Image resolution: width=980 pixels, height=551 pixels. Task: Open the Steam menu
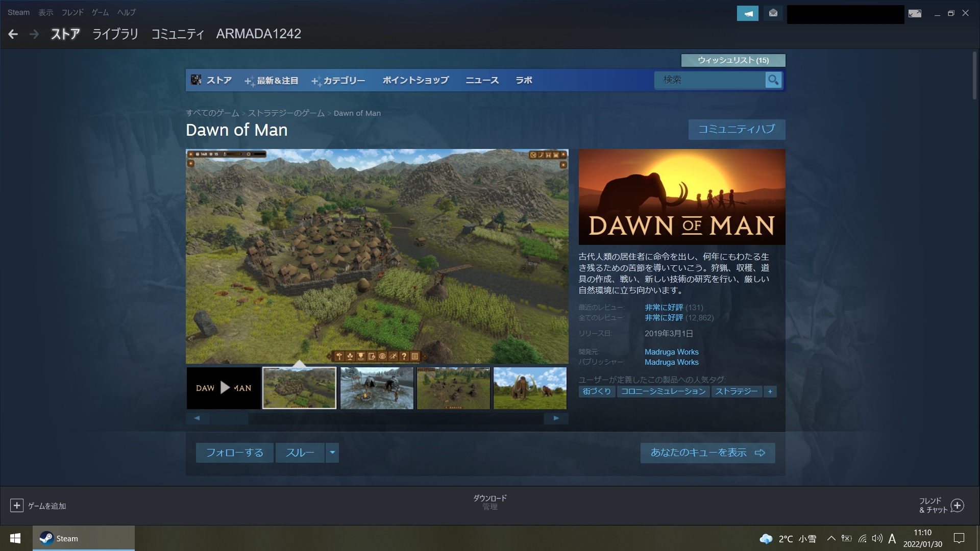click(18, 12)
